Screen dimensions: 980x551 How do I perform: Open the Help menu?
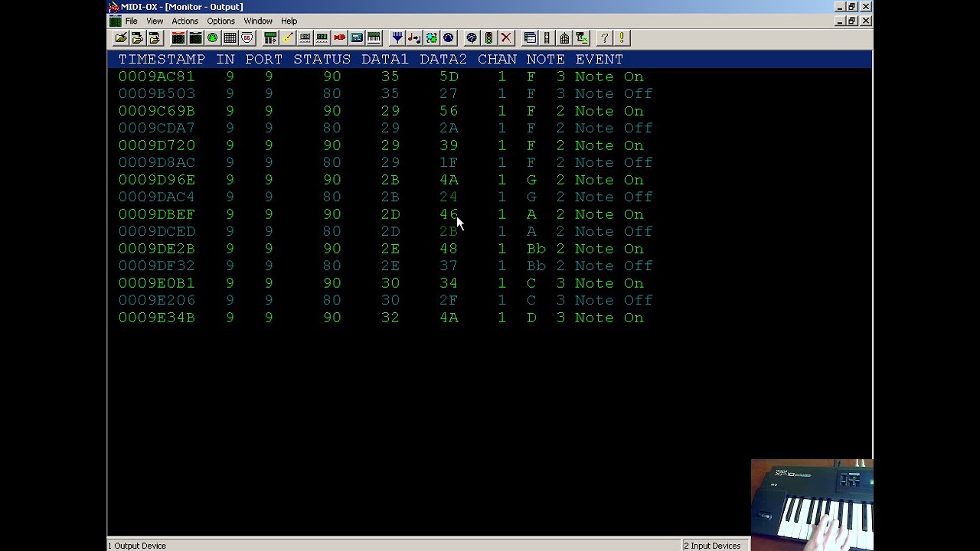pyautogui.click(x=289, y=21)
